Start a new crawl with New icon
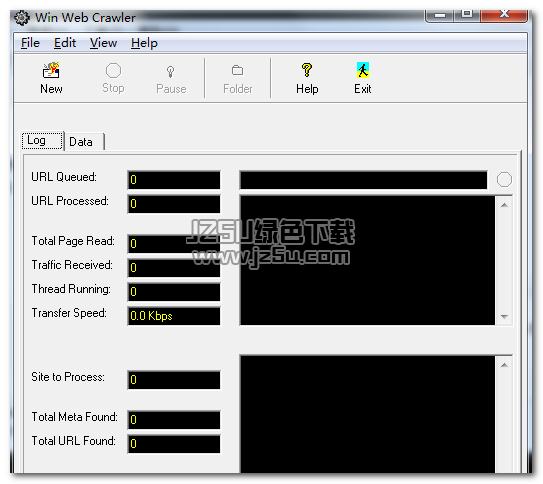This screenshot has width=543, height=484. pos(51,70)
